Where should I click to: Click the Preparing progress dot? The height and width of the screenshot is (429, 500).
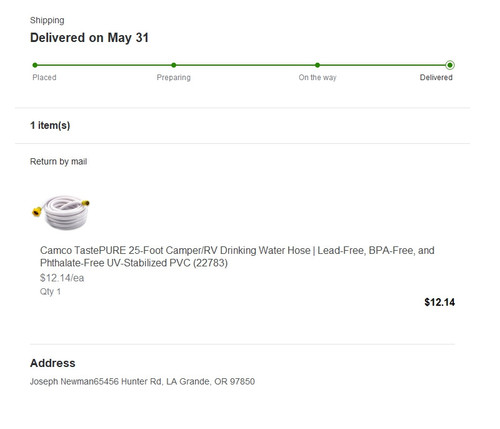point(174,65)
